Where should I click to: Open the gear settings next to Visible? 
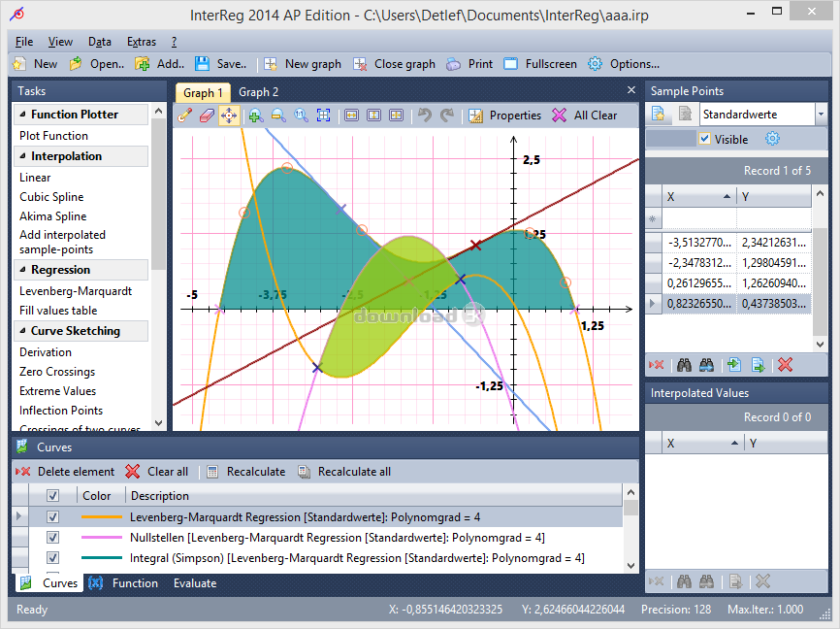pyautogui.click(x=772, y=139)
